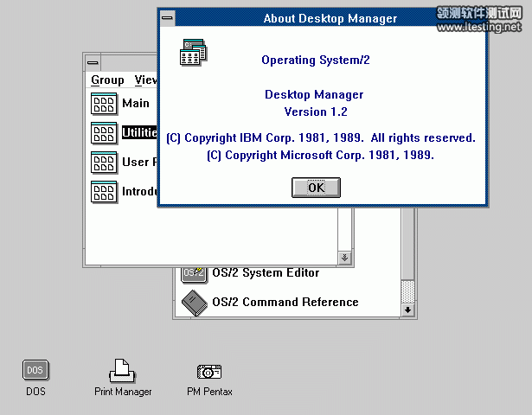Click the scroll-down arrow beside Command Reference
This screenshot has height=415, width=532.
408,310
